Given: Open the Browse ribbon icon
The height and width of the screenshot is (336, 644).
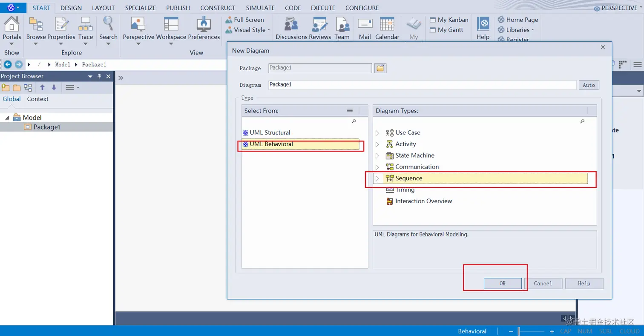Looking at the screenshot, I should [x=36, y=24].
